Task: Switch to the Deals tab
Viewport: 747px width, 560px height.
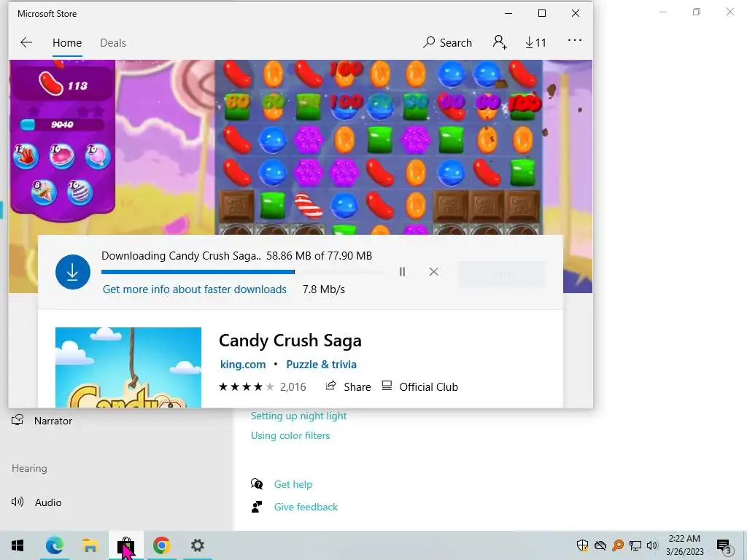Action: click(113, 43)
